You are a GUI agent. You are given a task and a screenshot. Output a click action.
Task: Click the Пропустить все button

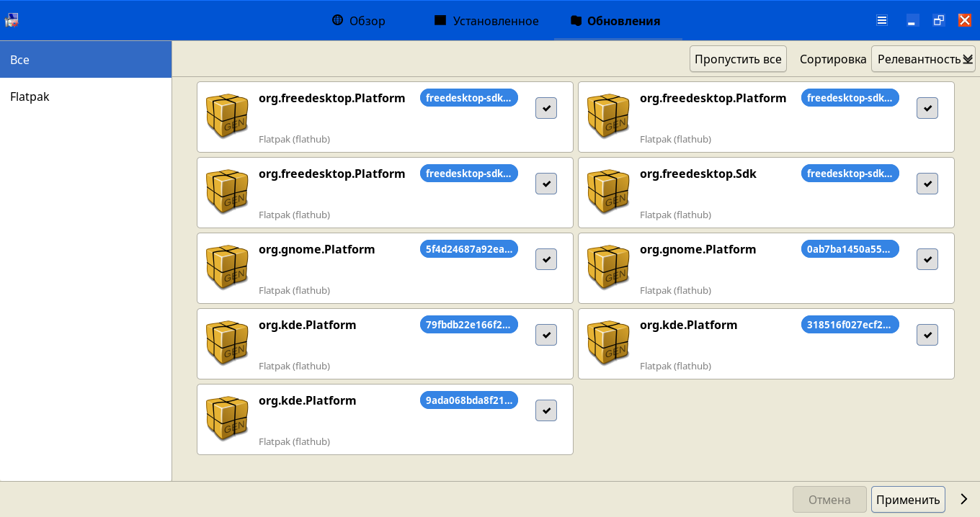click(738, 59)
